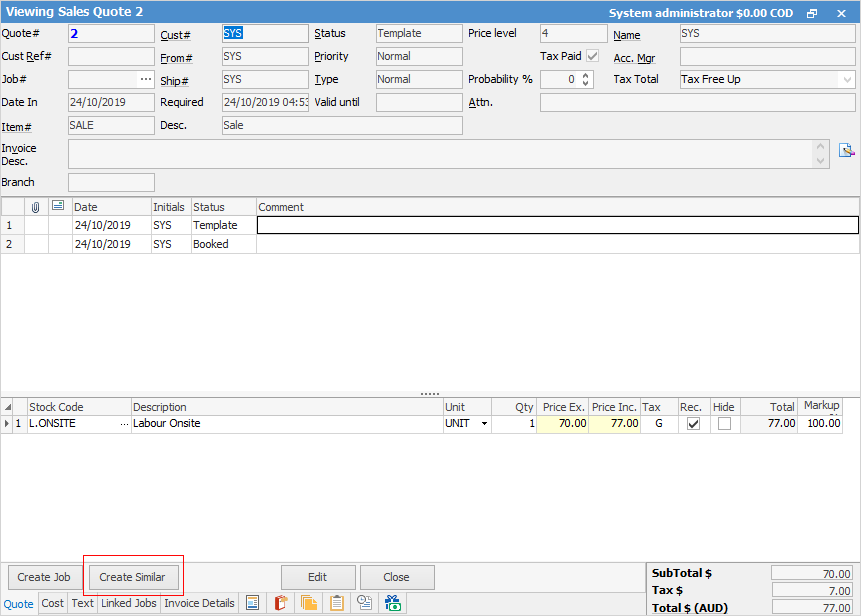Click the green gift money icon
The image size is (861, 616).
click(393, 603)
